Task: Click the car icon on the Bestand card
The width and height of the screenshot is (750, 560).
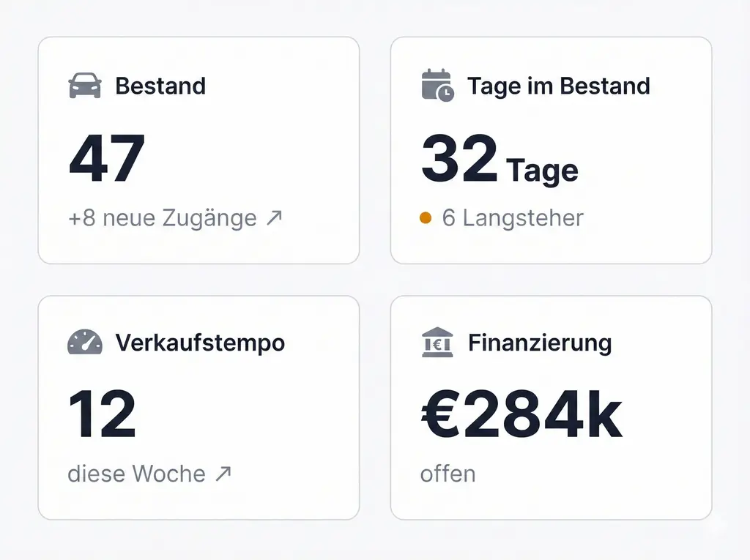Action: point(84,86)
